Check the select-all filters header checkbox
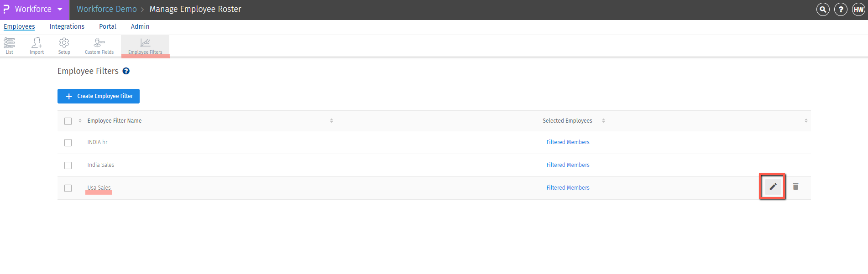868x274 pixels. 68,121
